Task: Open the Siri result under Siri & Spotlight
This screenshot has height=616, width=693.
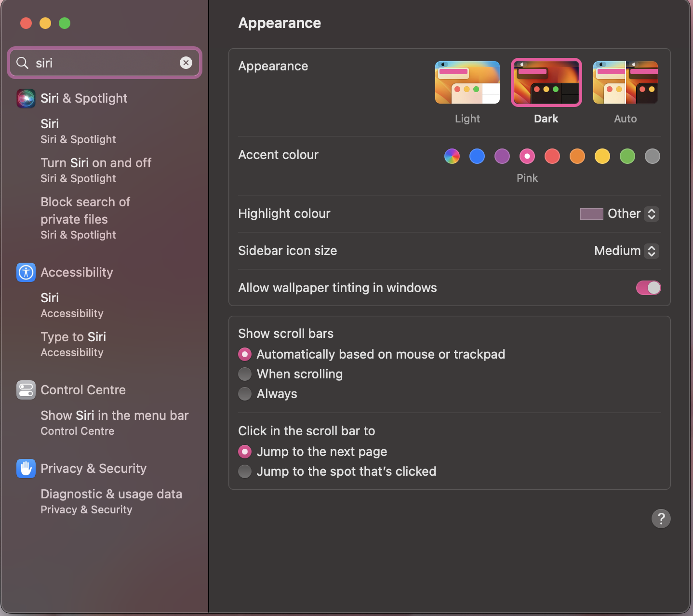Action: click(x=79, y=131)
